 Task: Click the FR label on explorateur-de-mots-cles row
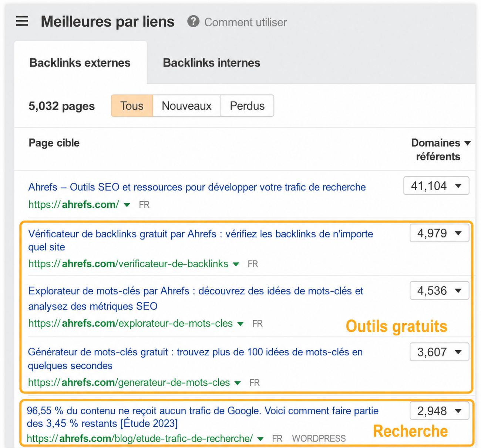pos(258,324)
